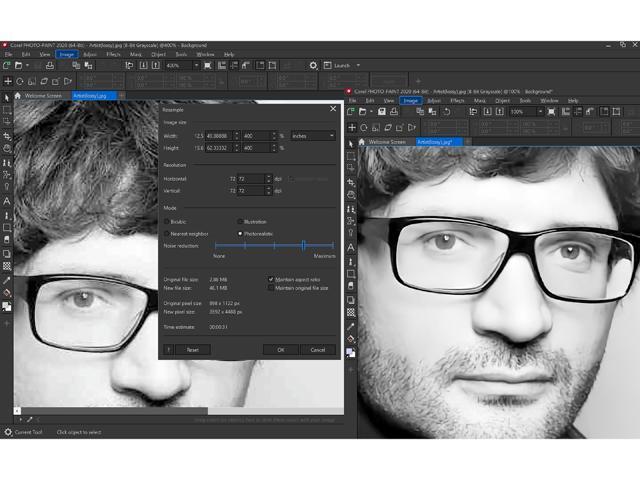This screenshot has width=640, height=480.
Task: Choose the Nearest neighbor mode option
Action: (168, 234)
